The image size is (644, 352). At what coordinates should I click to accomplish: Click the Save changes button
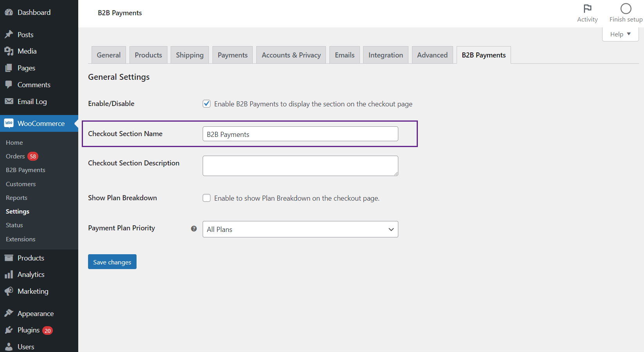[112, 262]
